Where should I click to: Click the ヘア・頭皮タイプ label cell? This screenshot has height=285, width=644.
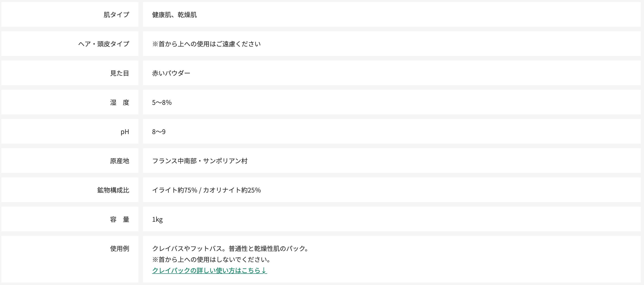point(103,44)
